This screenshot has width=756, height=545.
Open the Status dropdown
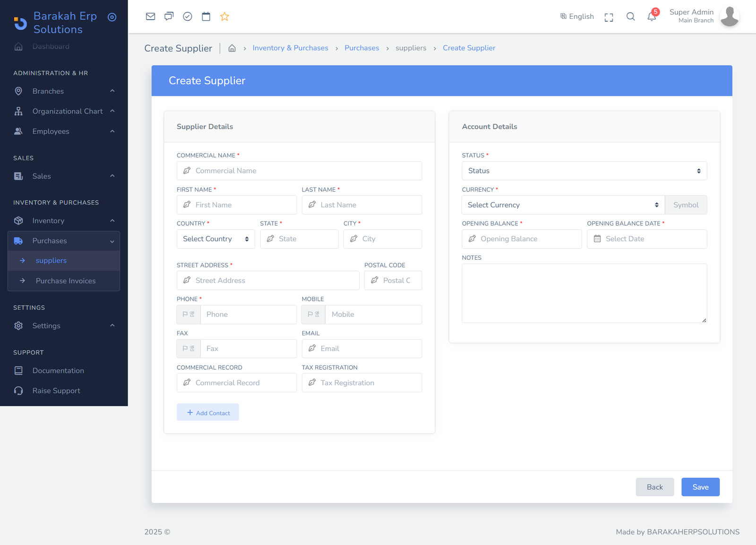coord(584,171)
